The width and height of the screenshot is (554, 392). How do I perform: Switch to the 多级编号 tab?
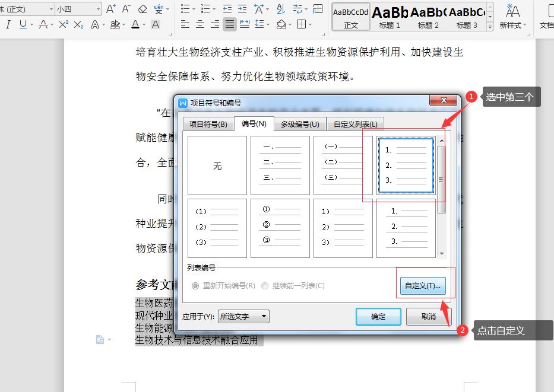300,124
